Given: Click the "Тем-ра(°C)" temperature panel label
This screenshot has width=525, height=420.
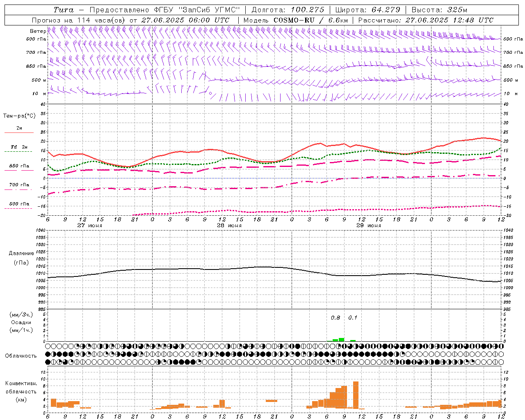Looking at the screenshot, I should pos(19,116).
